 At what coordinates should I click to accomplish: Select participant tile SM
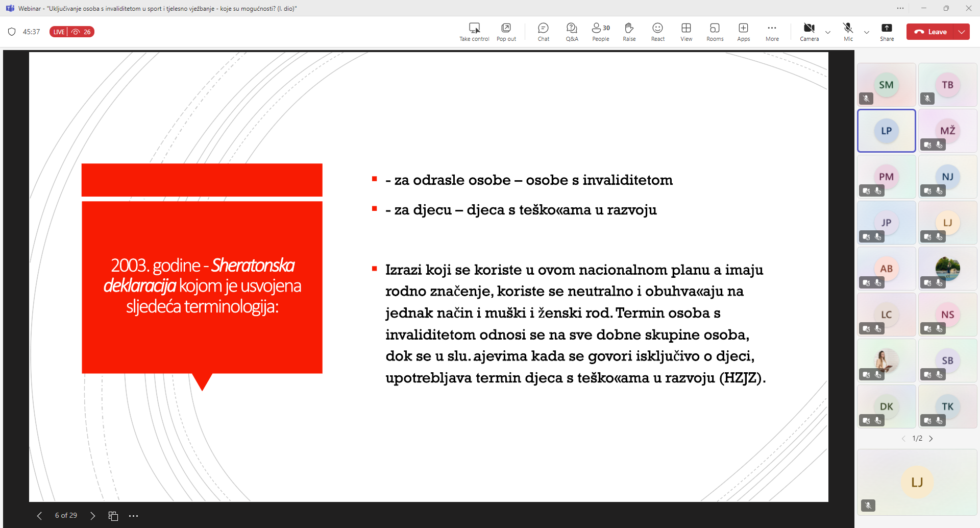(x=887, y=85)
